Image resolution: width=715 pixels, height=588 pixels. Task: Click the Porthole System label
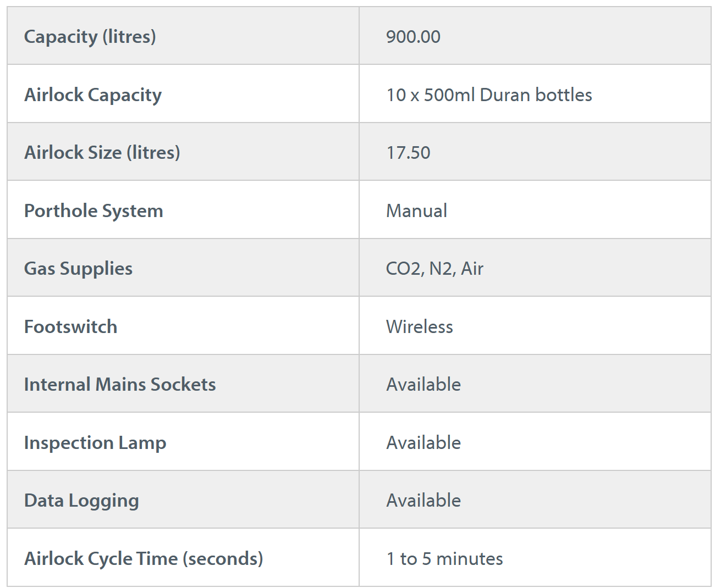94,211
